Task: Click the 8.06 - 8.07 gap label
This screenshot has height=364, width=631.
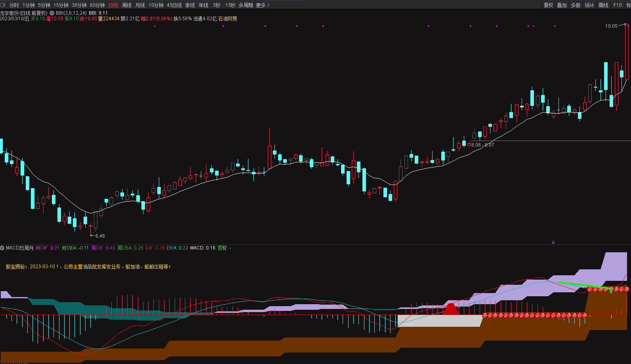Action: [482, 145]
